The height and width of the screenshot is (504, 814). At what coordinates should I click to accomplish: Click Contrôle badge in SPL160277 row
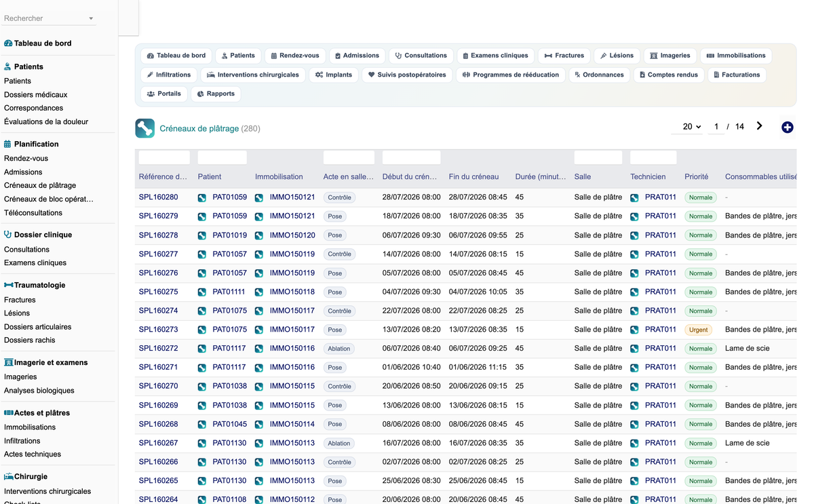point(339,254)
